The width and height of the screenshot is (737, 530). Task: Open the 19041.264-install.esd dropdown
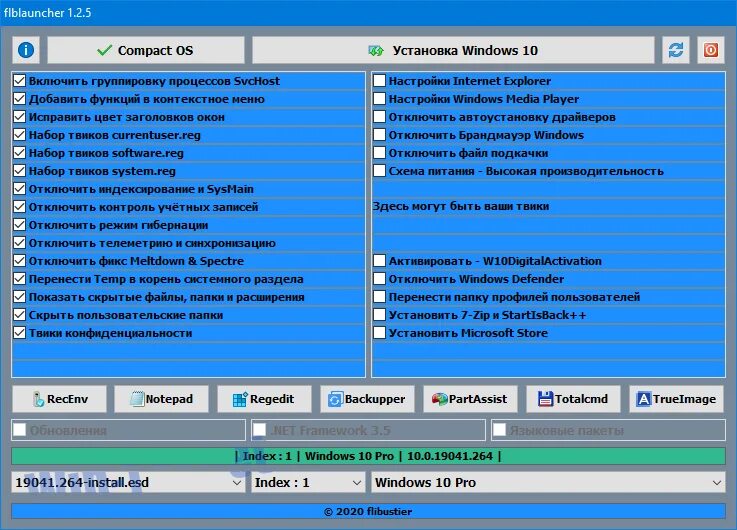click(x=128, y=482)
